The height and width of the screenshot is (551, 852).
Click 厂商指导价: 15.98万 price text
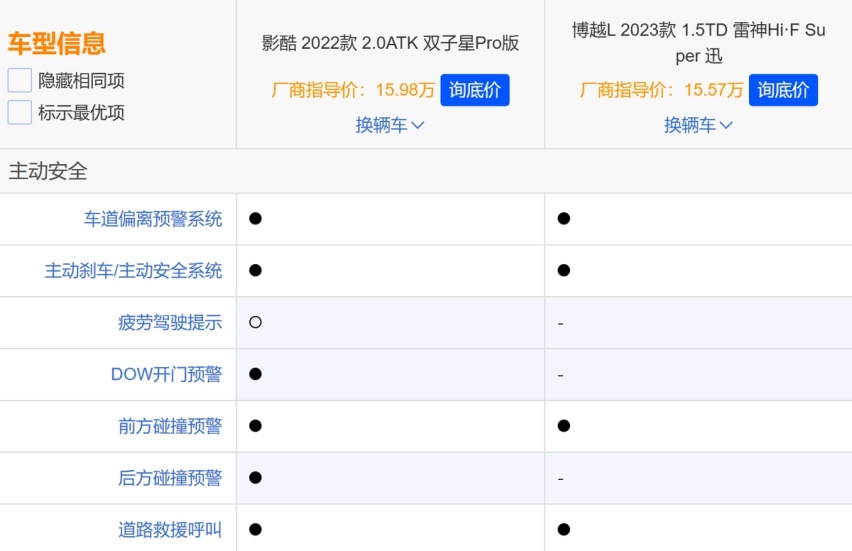353,90
